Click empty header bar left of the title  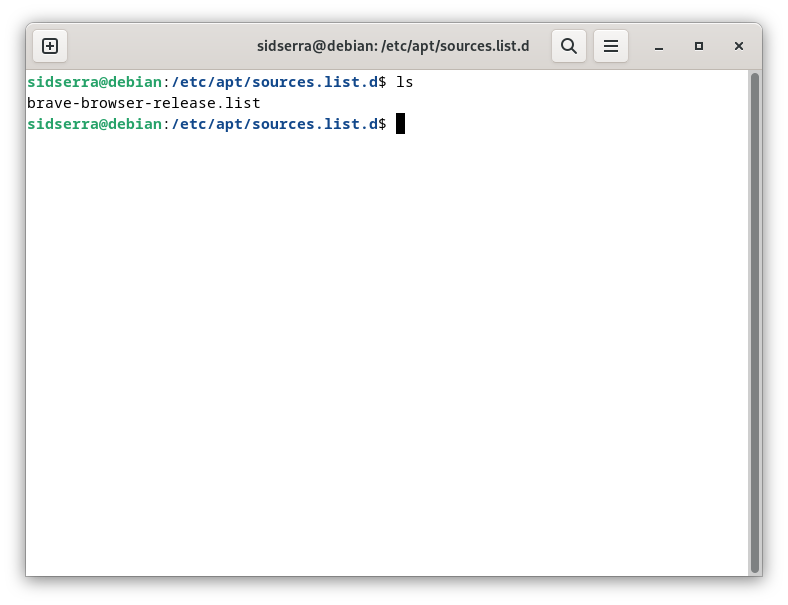point(161,46)
